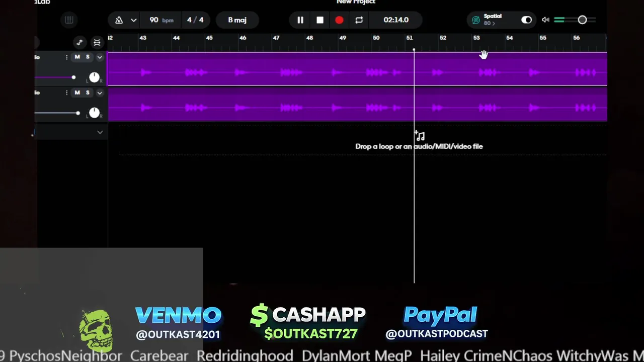
Task: Open the first track's three-dot menu
Action: point(66,57)
